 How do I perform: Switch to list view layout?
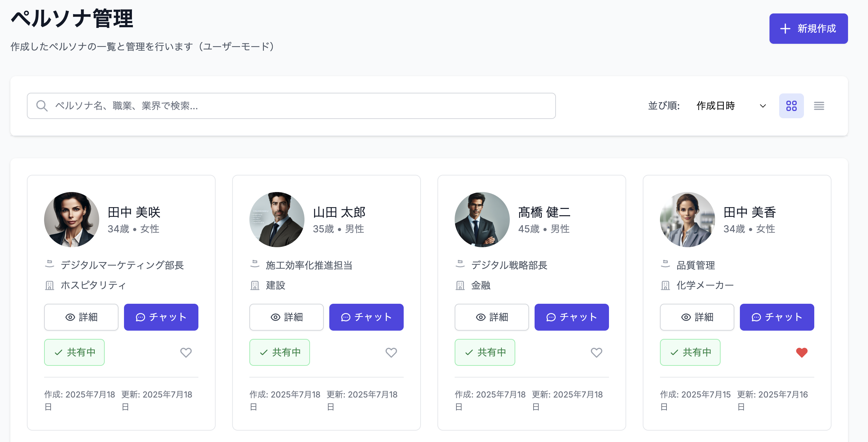(x=819, y=106)
